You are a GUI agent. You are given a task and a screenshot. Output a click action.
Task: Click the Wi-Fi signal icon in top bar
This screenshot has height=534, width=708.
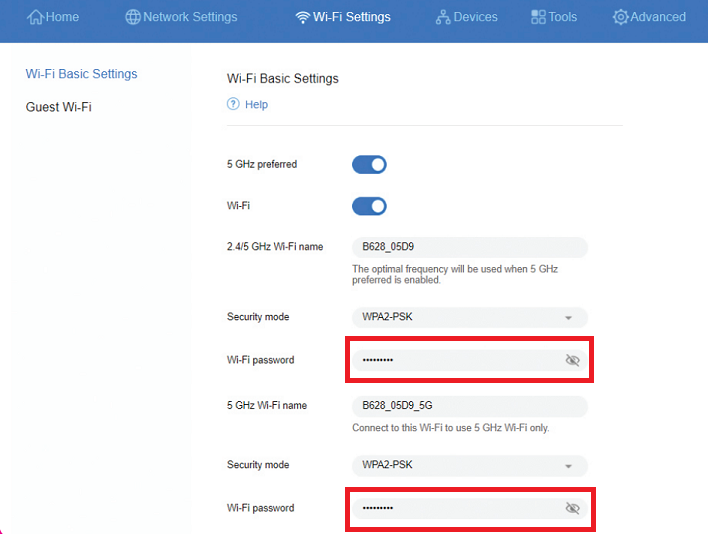[x=303, y=17]
